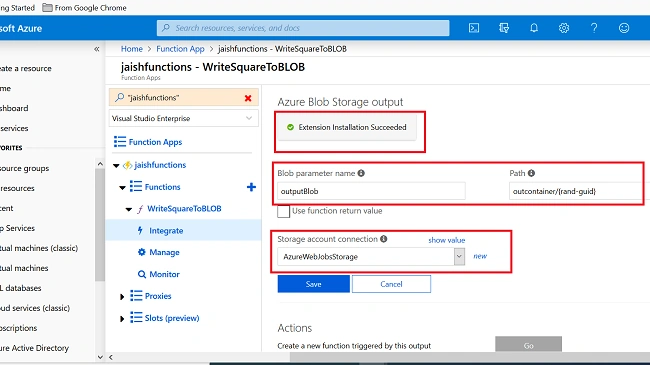Select the Integrate item
Viewport: 650px width, 365px height.
pos(166,231)
